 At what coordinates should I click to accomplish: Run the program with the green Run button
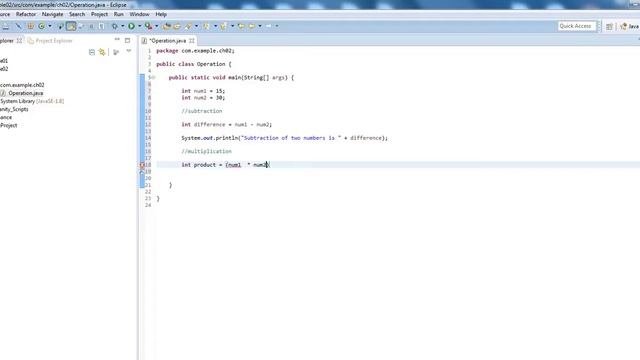click(x=131, y=26)
